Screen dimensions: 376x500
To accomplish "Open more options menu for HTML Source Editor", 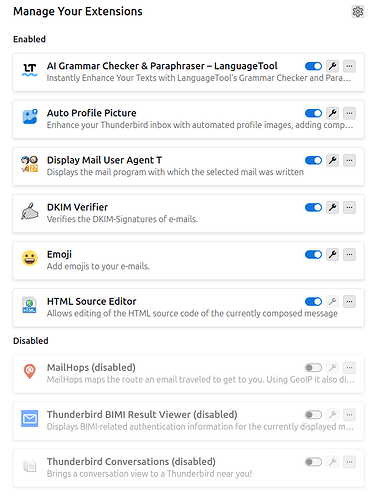I will click(x=349, y=301).
